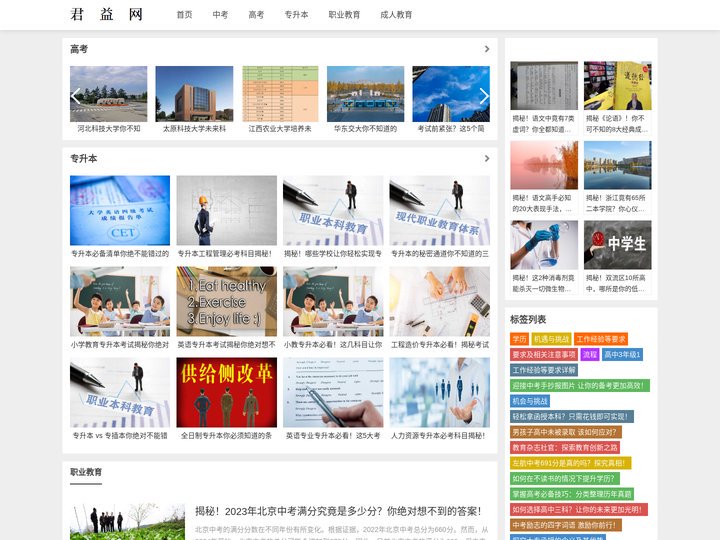
Task: Open 成人教育 navigation menu item
Action: point(396,15)
